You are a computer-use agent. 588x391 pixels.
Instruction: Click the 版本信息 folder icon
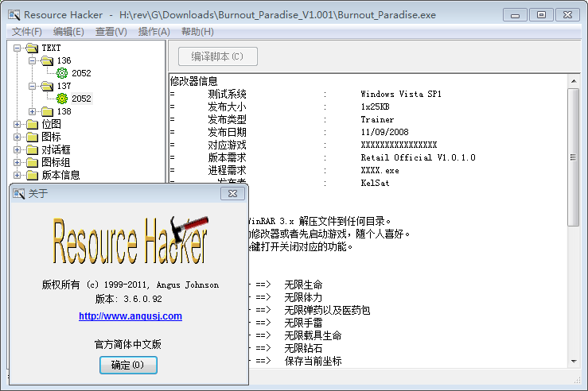coord(33,176)
